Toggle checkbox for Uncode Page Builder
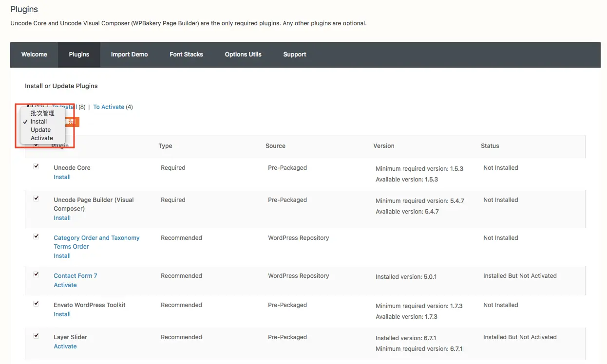 click(x=36, y=199)
